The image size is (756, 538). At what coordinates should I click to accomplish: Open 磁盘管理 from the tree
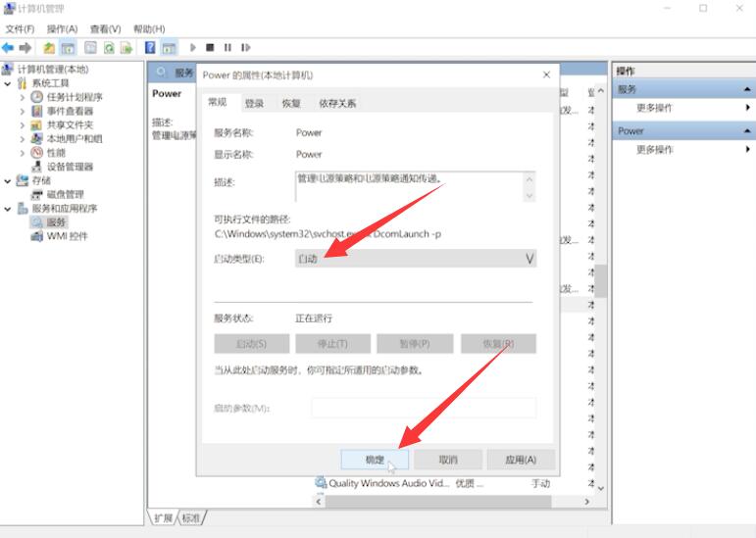coord(65,195)
